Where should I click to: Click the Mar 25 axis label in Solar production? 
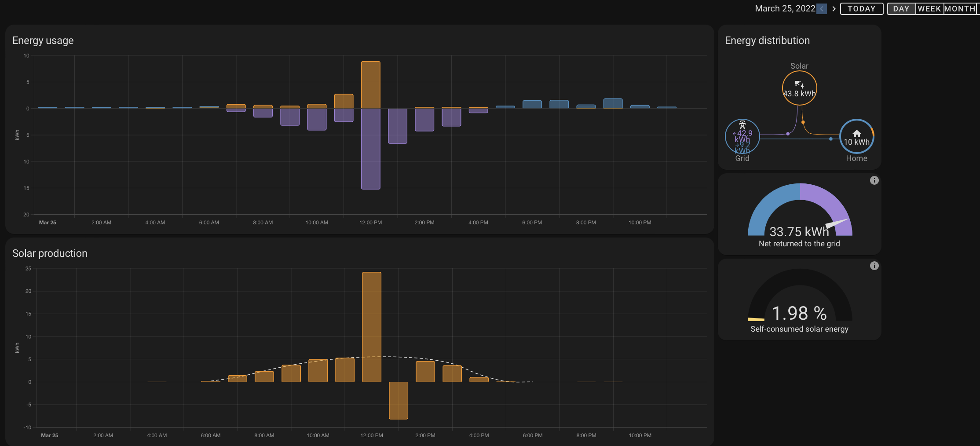[x=49, y=435]
